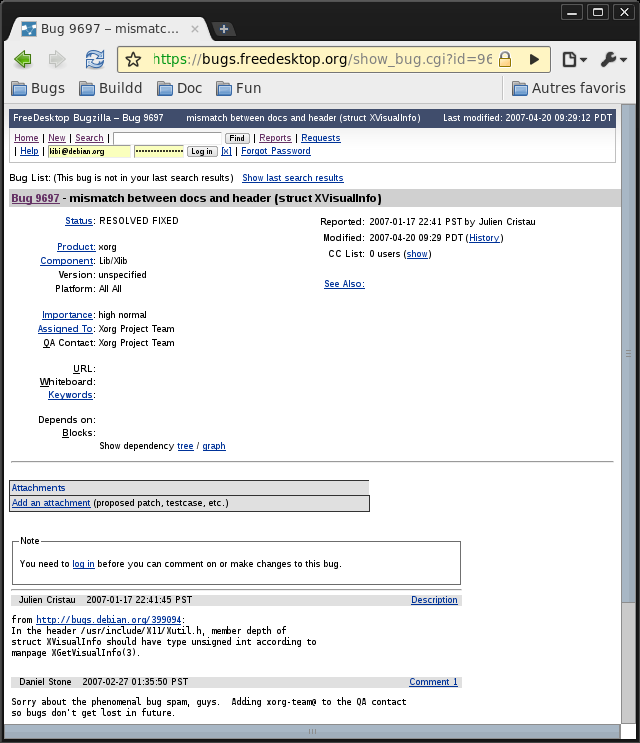The width and height of the screenshot is (640, 743).
Task: Open the bug History link
Action: click(x=484, y=238)
